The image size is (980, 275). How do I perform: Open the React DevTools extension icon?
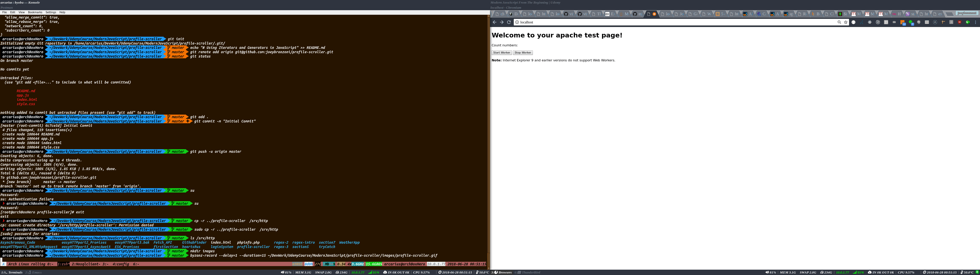tap(870, 22)
